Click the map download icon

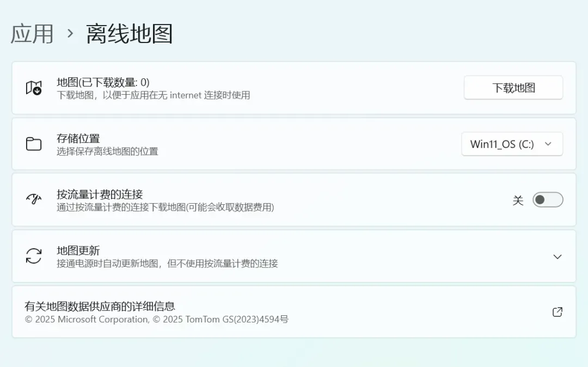(34, 88)
